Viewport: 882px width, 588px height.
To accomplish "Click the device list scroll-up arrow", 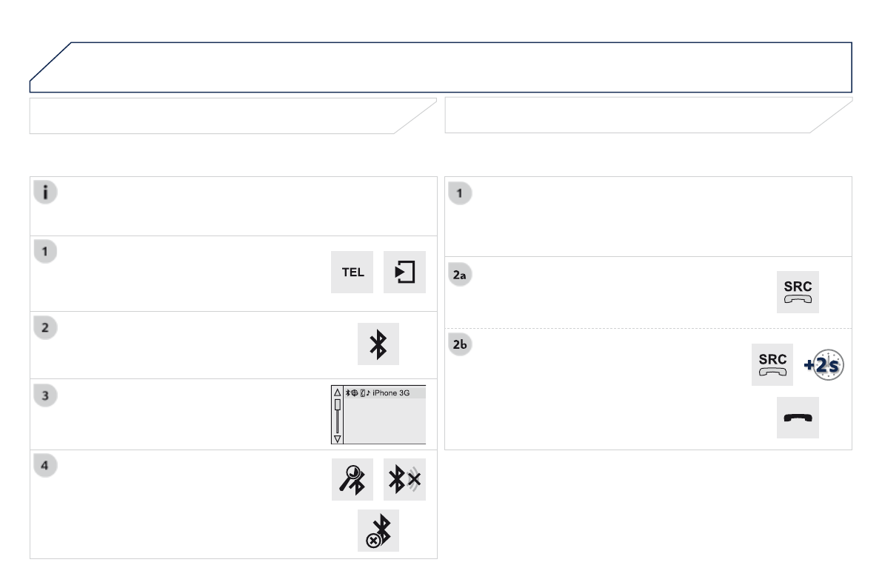I will click(x=337, y=392).
